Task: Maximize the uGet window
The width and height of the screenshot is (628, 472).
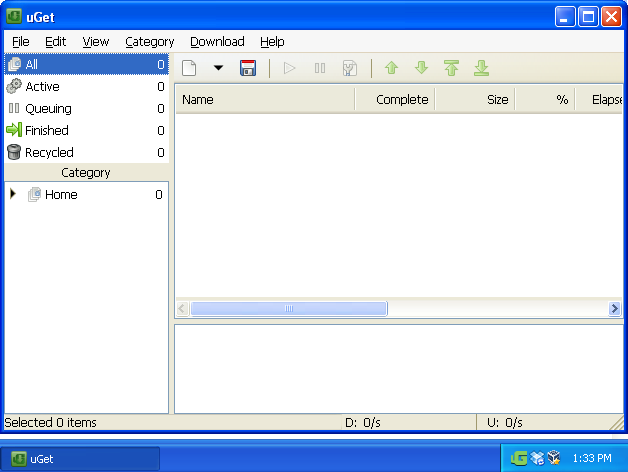Action: 588,17
